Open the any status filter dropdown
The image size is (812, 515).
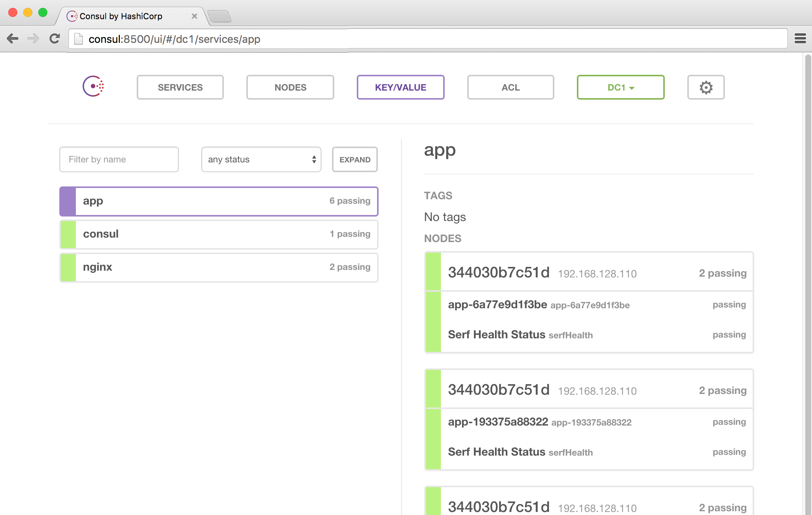(261, 159)
